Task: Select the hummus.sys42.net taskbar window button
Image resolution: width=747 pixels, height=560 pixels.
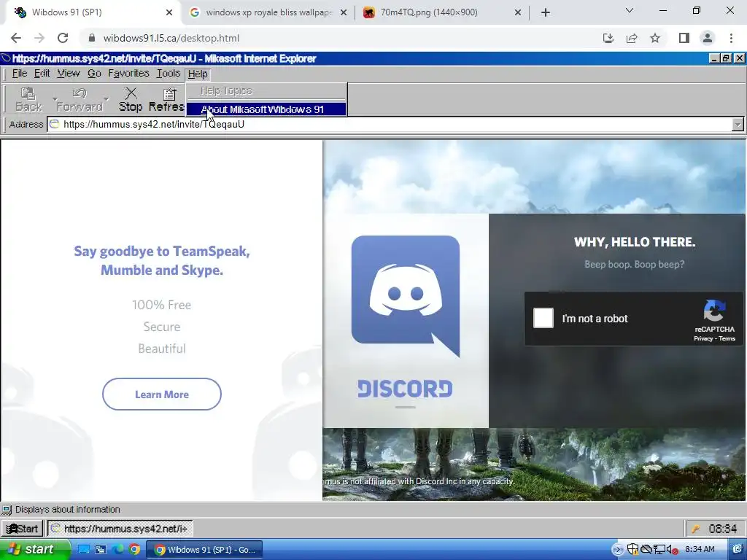Action: click(x=120, y=529)
